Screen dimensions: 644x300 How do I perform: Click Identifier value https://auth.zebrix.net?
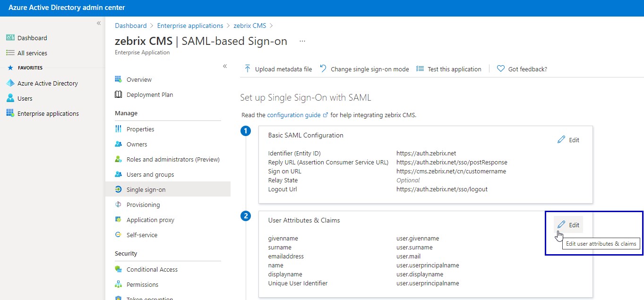[x=426, y=153]
